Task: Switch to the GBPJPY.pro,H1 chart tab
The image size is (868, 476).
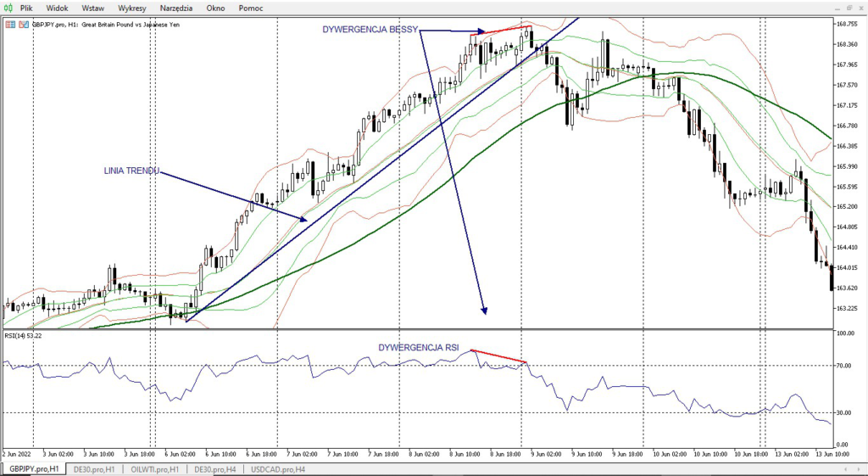Action: click(34, 468)
